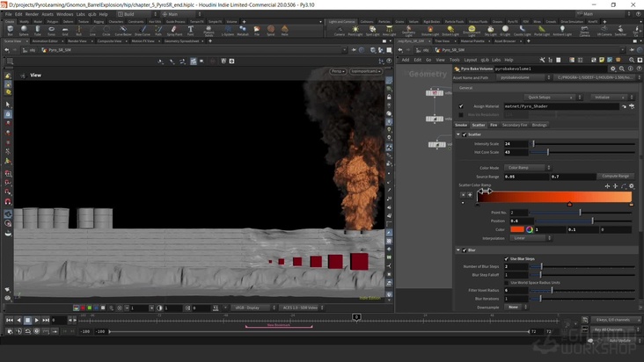Open the Render menu
This screenshot has width=644, height=362.
point(32,14)
